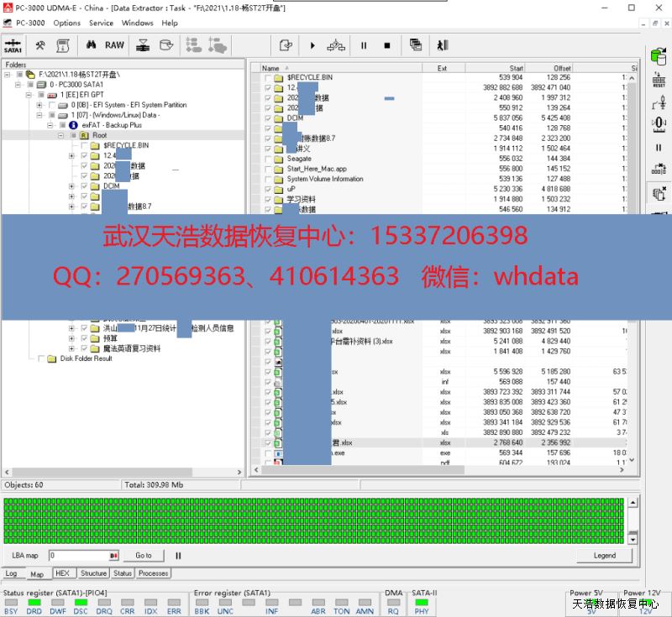Open the Service menu
The height and width of the screenshot is (617, 672).
(x=101, y=23)
